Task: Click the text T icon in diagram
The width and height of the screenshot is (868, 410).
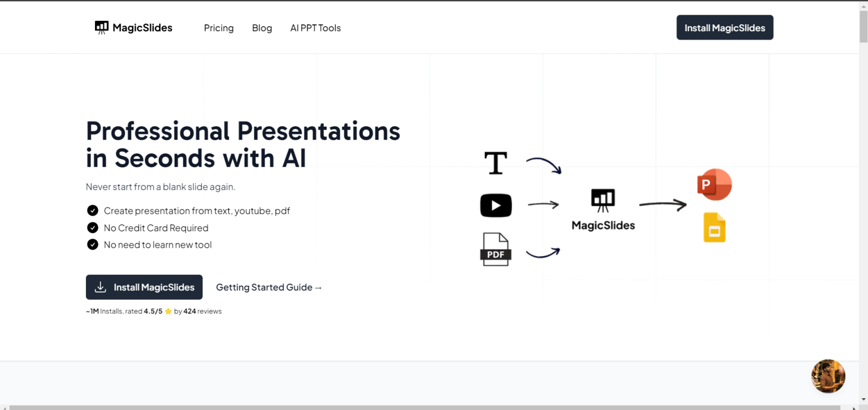Action: tap(496, 163)
